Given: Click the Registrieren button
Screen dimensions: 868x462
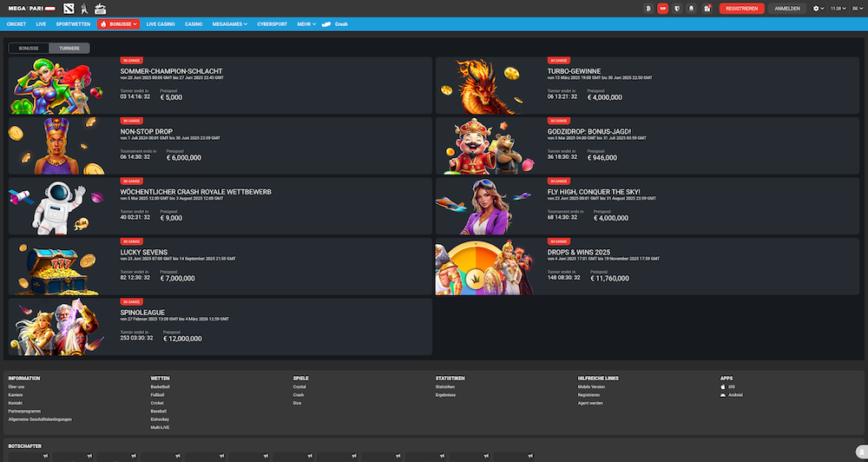Looking at the screenshot, I should [x=742, y=9].
